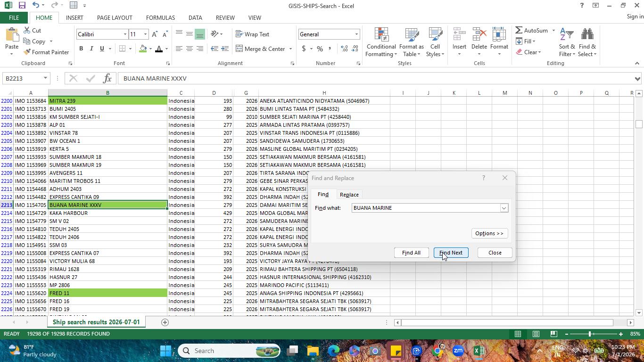
Task: Apply percent style formatting
Action: (320, 49)
